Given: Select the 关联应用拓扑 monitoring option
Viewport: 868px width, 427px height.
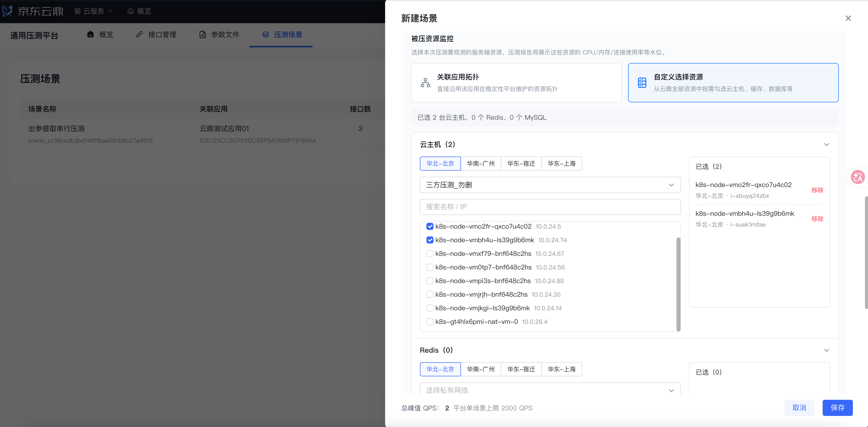Looking at the screenshot, I should coord(516,83).
